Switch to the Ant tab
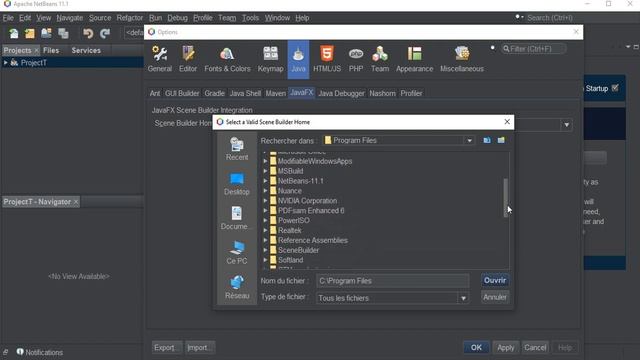Viewport: 640px width, 360px height. (155, 93)
